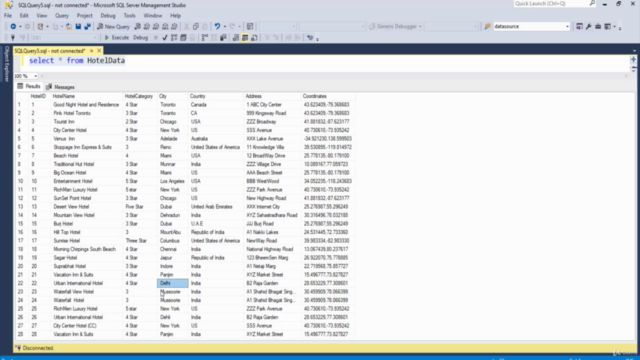Select the Results to Grid toggle
This screenshot has width=640, height=360.
(x=245, y=38)
